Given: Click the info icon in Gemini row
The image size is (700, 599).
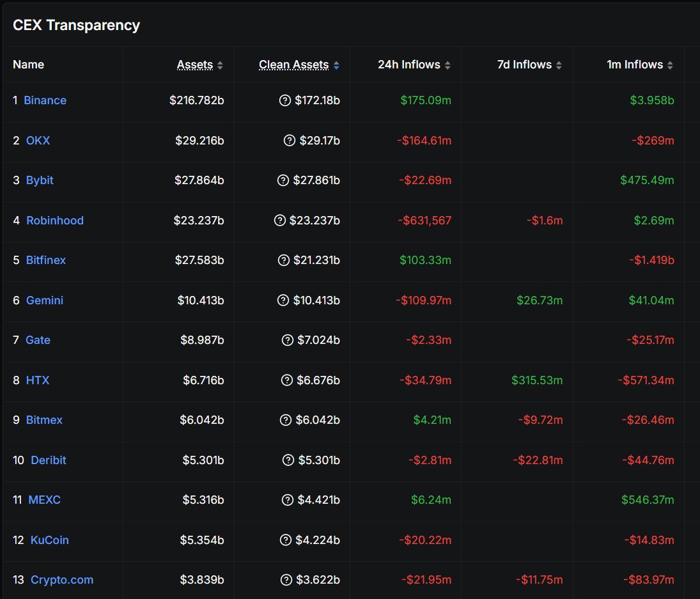Looking at the screenshot, I should pyautogui.click(x=283, y=300).
